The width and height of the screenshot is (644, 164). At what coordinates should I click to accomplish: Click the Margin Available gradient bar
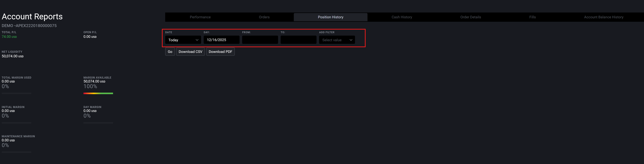coord(98,93)
